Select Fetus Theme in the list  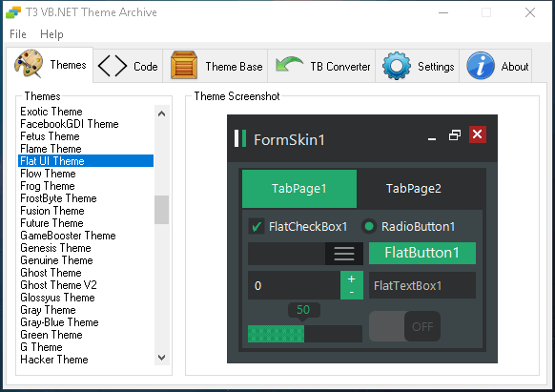click(86, 136)
